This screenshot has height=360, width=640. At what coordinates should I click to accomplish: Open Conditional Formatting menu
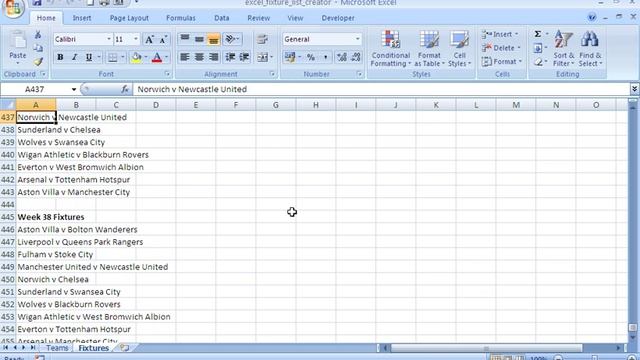[391, 49]
